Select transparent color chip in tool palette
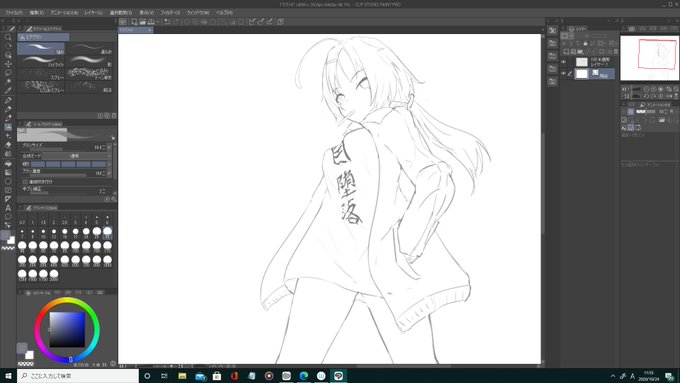The image size is (680, 383). pyautogui.click(x=8, y=248)
